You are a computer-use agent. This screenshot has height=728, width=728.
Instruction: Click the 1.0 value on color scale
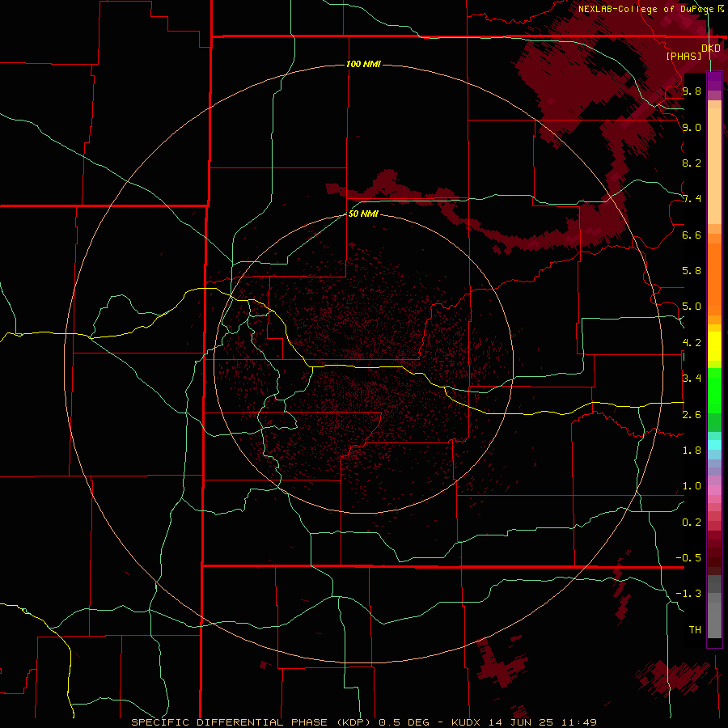tap(692, 486)
